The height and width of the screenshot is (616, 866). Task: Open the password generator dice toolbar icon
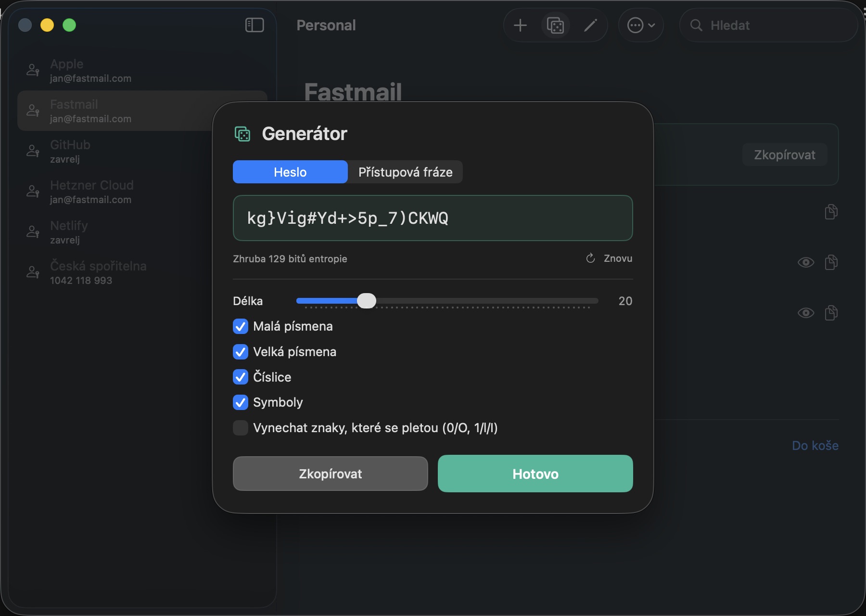pyautogui.click(x=555, y=26)
